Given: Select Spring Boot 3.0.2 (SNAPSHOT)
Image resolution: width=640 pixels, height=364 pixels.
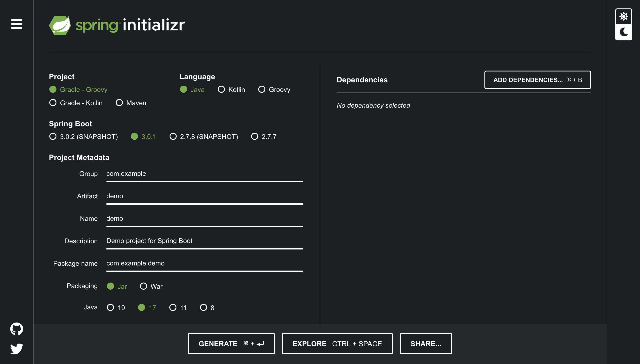Looking at the screenshot, I should pos(53,136).
